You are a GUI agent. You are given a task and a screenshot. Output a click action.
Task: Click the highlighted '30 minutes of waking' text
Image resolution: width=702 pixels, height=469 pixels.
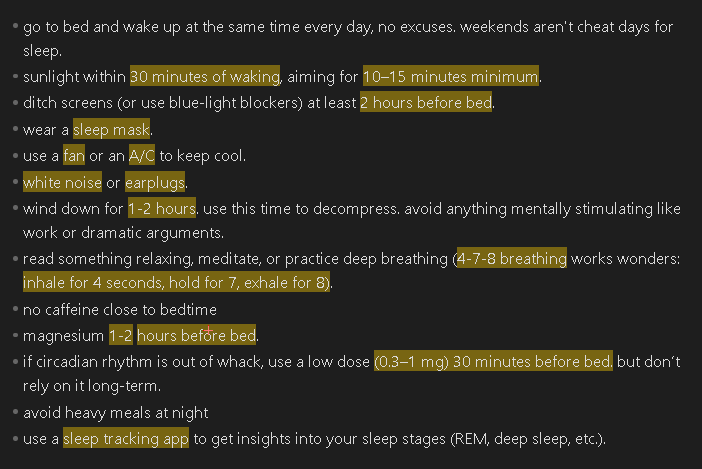tap(205, 77)
